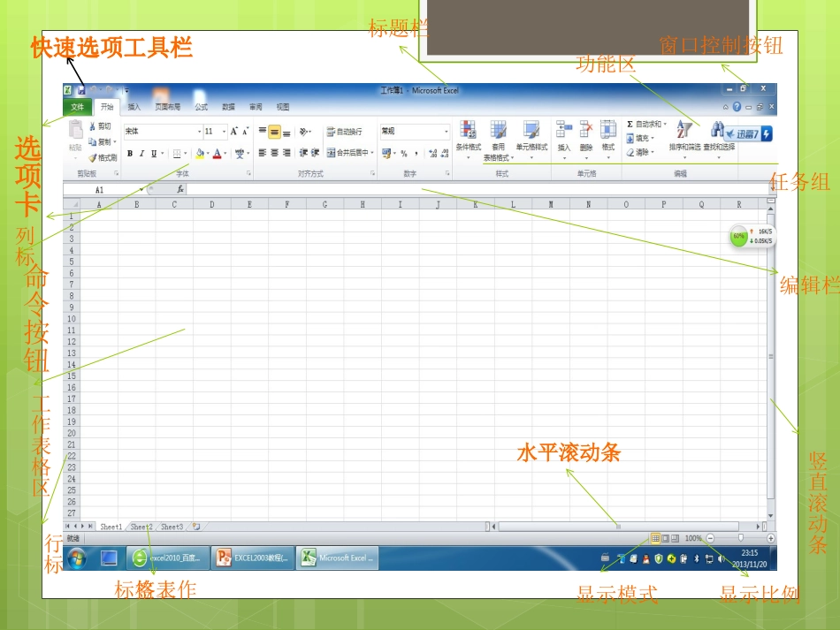Click the increase indent icon
The image size is (840, 630).
315,153
